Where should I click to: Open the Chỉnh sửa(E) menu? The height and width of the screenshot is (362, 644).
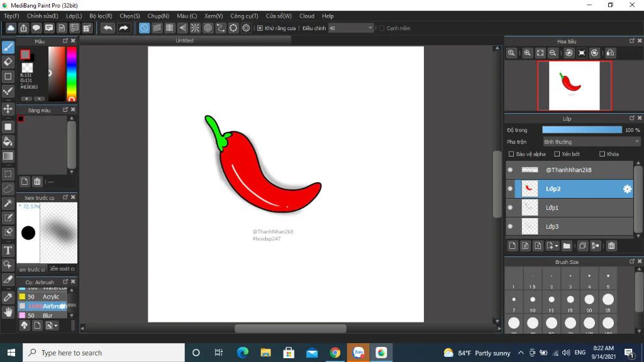pyautogui.click(x=43, y=16)
